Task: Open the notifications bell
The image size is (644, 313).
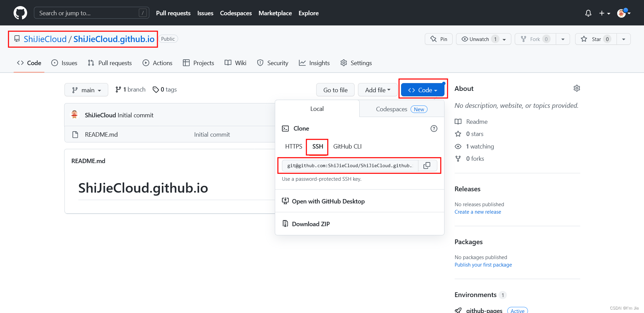Action: (x=588, y=13)
